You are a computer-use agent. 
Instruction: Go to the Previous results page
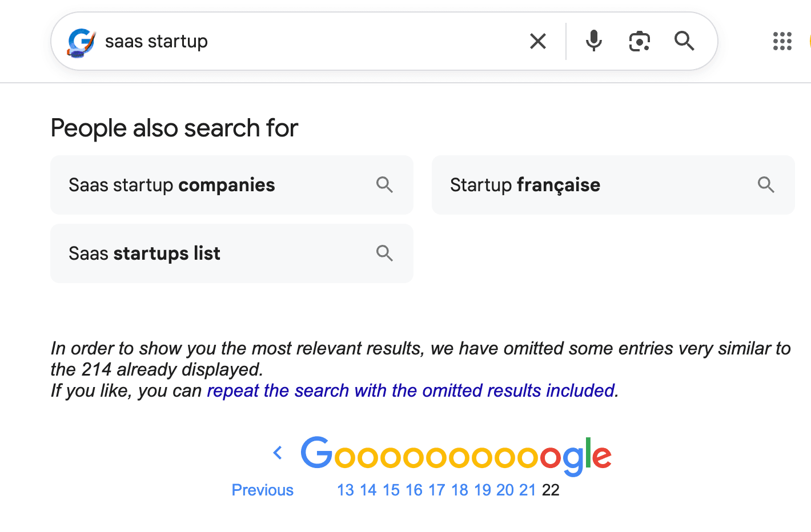pos(262,490)
